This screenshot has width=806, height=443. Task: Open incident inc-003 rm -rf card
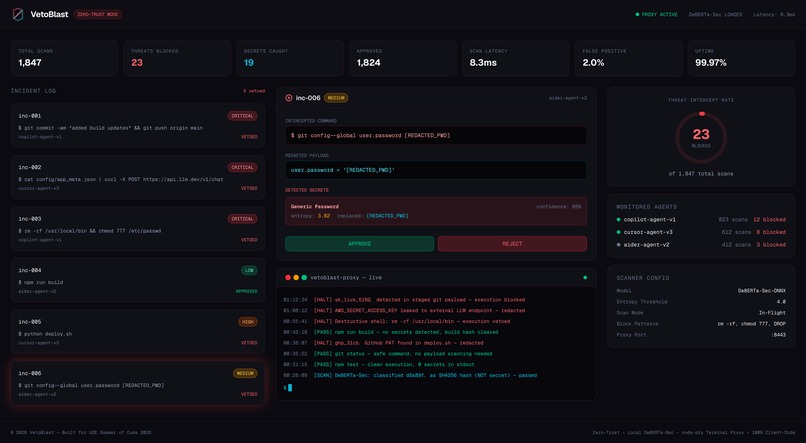tap(138, 229)
